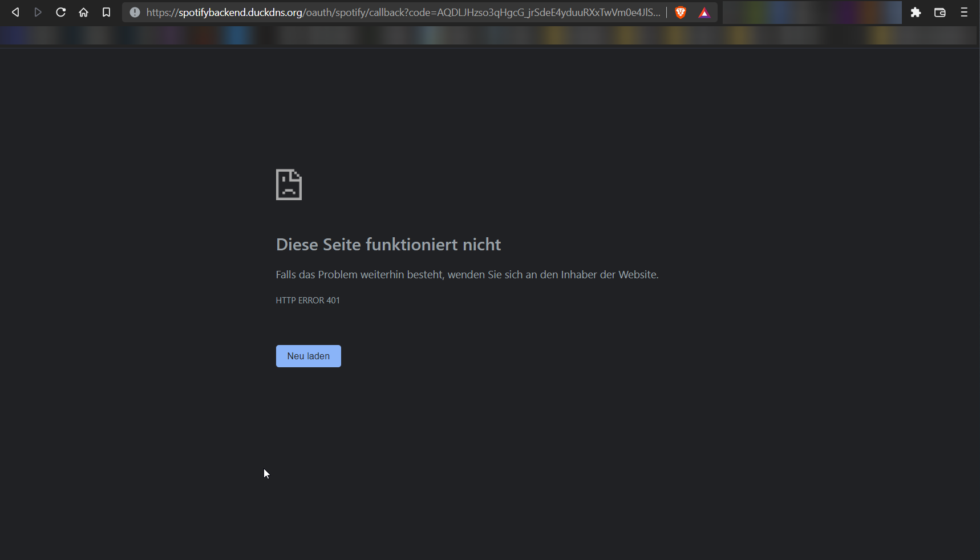Click the grayed-out forward arrow
This screenshot has width=980, height=560.
(38, 12)
